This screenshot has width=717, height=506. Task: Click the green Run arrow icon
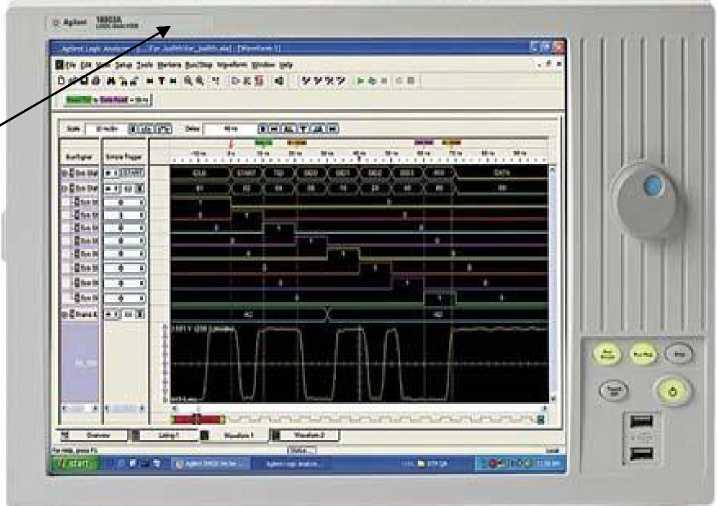click(362, 78)
